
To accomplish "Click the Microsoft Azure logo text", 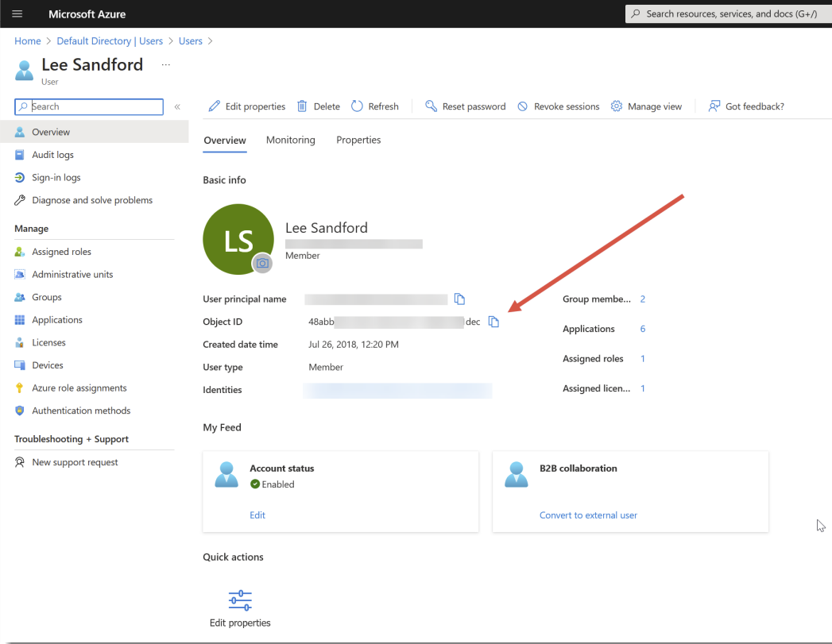I will (x=87, y=14).
